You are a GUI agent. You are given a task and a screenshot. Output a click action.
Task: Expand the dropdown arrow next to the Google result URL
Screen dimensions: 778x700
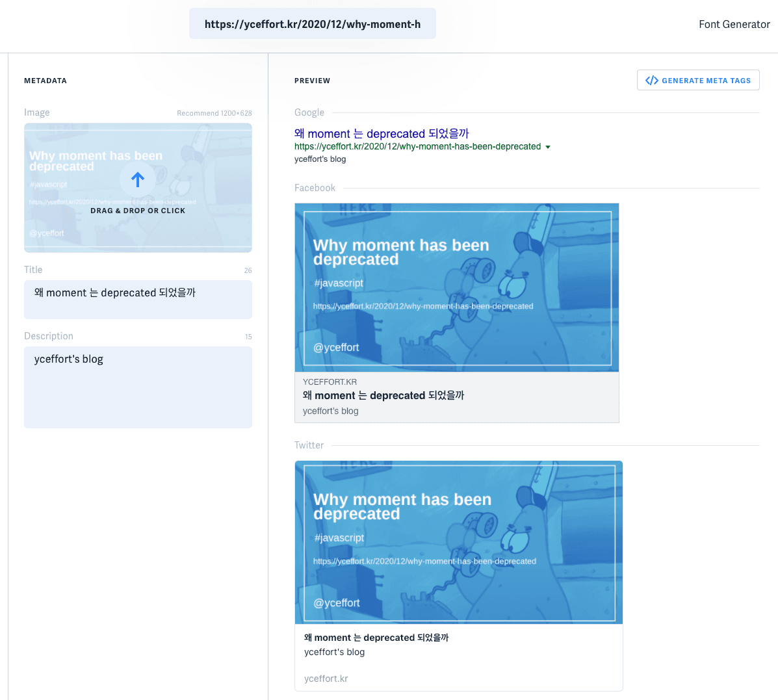[x=549, y=147]
